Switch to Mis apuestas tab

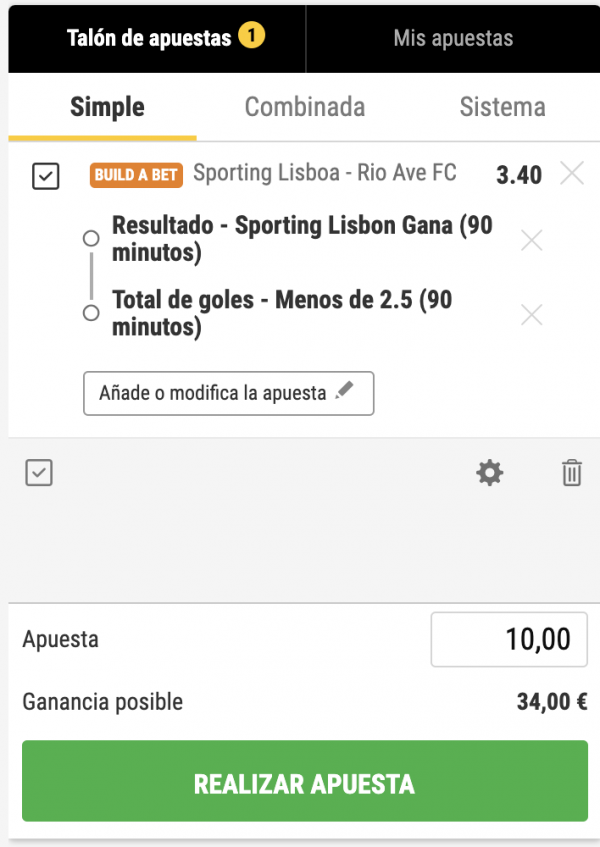(453, 39)
